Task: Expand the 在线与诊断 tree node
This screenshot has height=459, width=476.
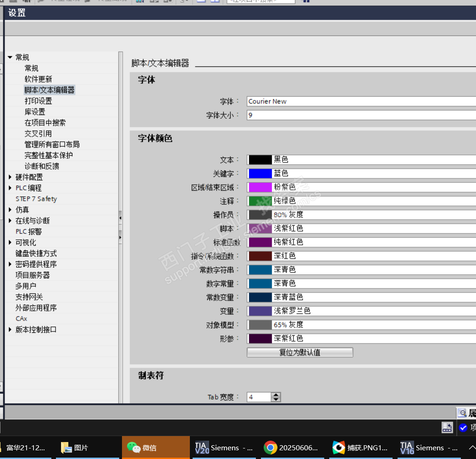Action: 10,221
